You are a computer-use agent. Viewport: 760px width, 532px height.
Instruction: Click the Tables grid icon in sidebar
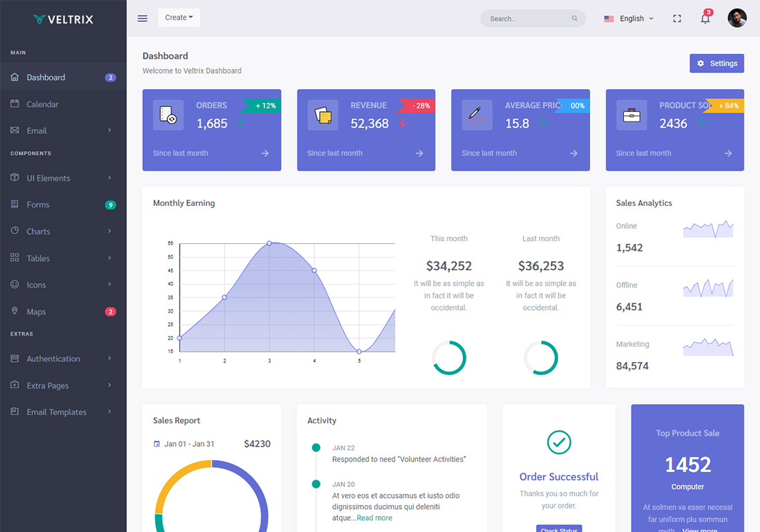[15, 258]
